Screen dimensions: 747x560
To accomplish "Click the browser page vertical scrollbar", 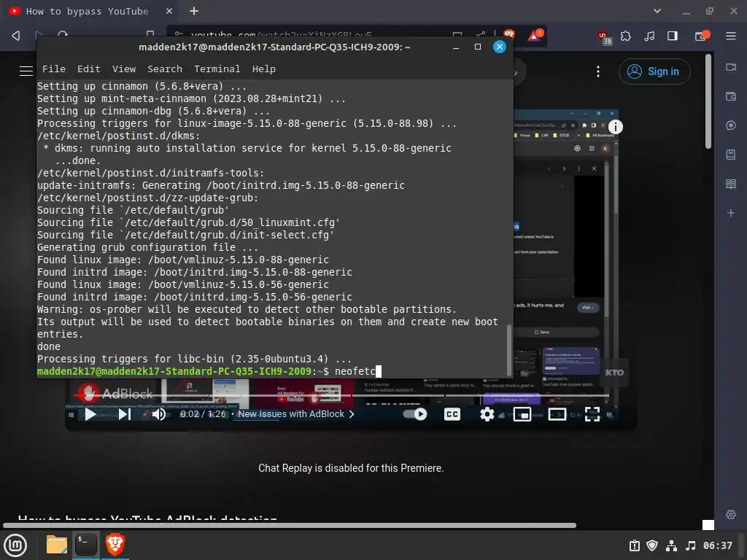I will click(x=708, y=101).
